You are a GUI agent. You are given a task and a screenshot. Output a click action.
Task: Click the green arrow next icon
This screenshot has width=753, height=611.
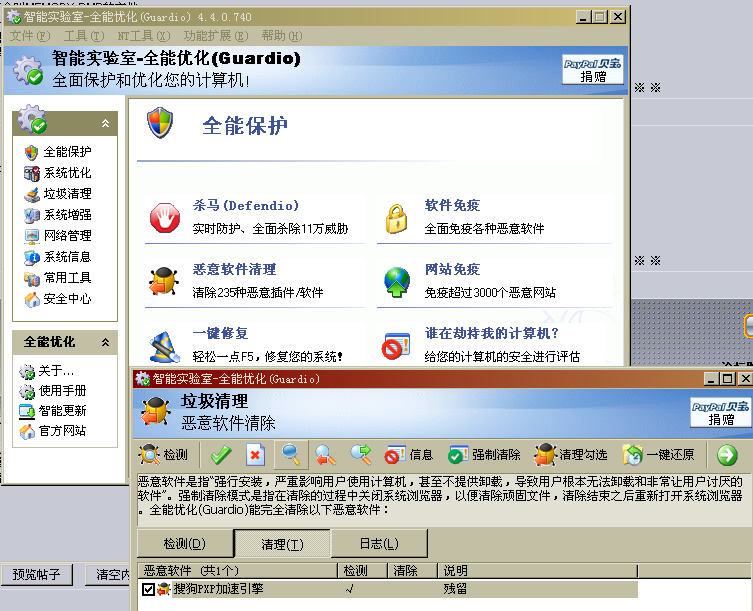click(727, 455)
